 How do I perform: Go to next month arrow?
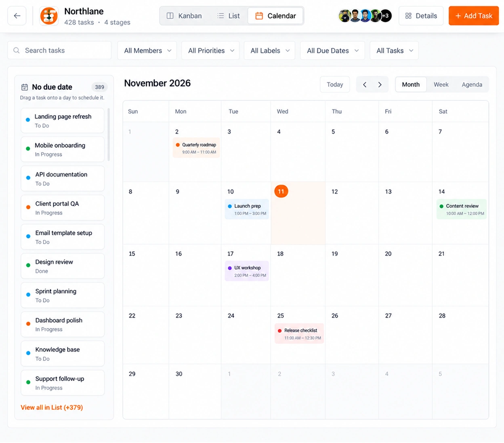380,84
